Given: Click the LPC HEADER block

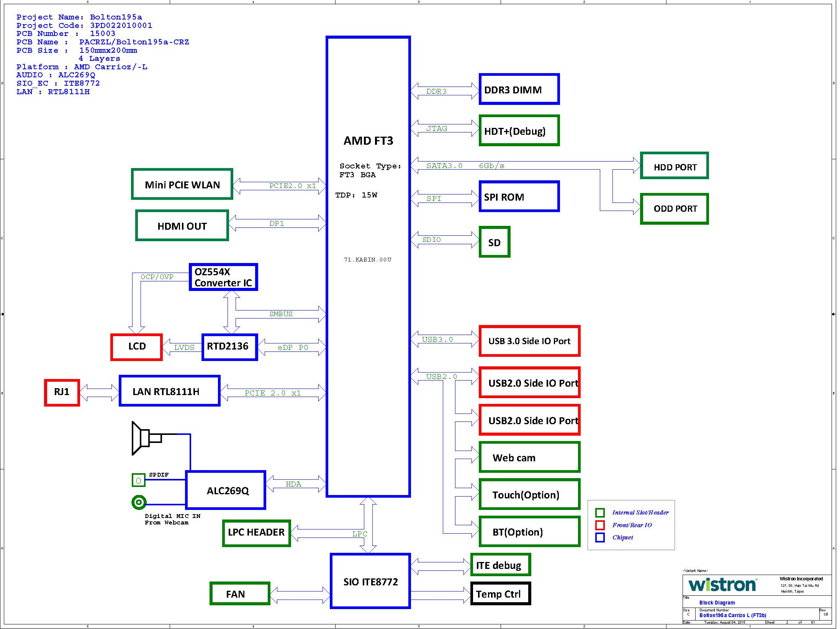Looking at the screenshot, I should pos(256,533).
